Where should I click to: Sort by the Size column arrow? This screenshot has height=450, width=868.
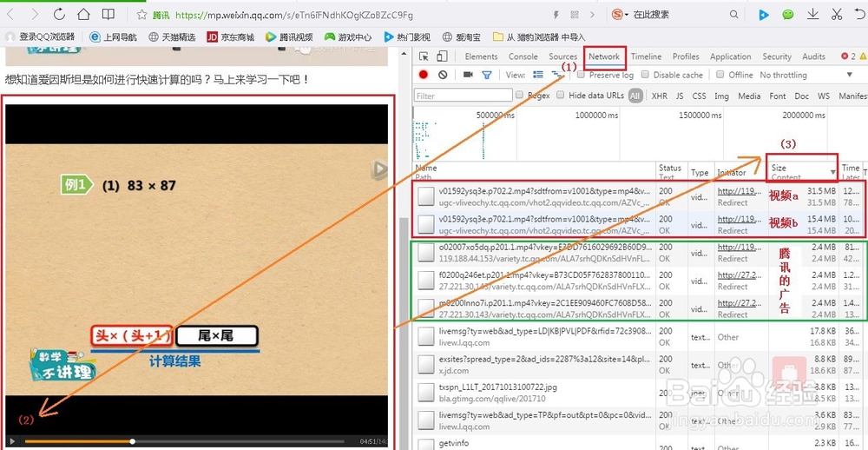(x=832, y=172)
